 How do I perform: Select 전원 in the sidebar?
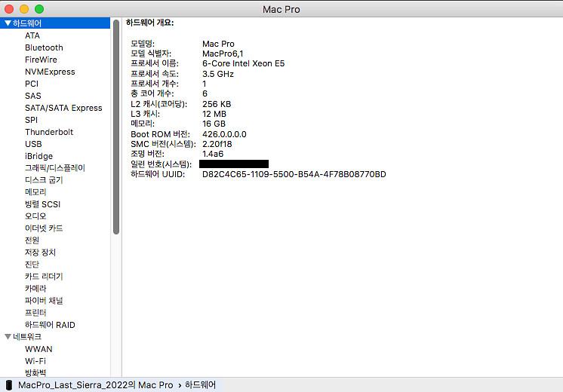coord(32,240)
